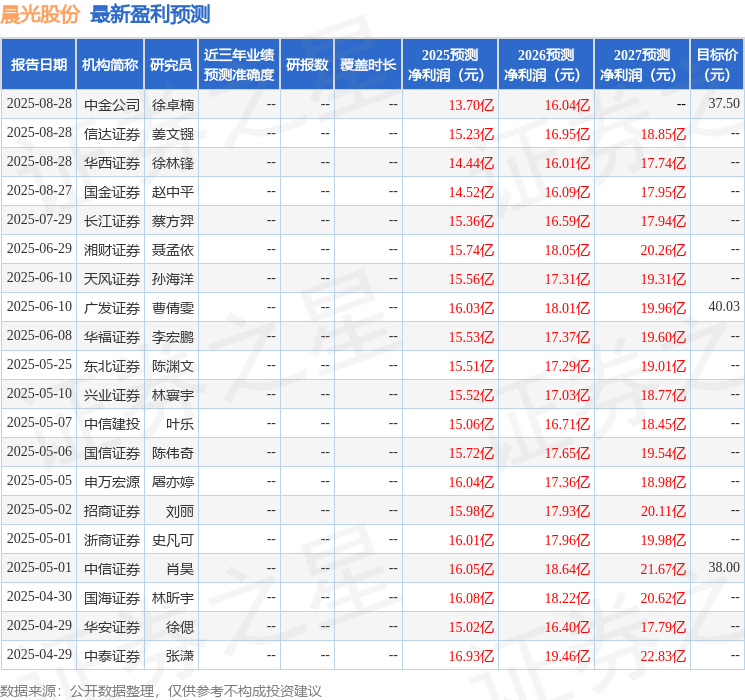Select the 天风证券 institution cell

(x=112, y=278)
